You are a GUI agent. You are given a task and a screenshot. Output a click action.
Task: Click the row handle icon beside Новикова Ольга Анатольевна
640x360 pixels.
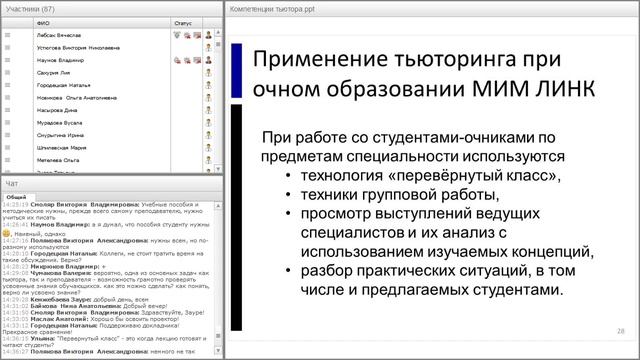[7, 98]
